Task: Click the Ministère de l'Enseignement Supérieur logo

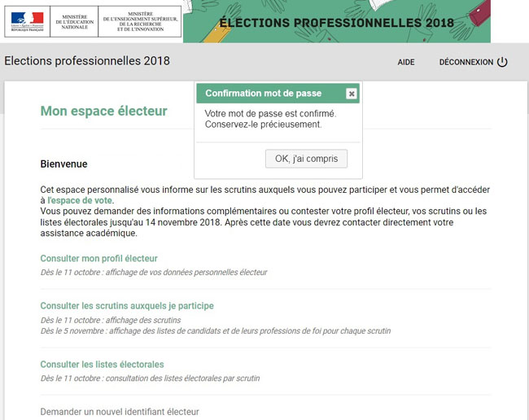Action: coord(140,22)
